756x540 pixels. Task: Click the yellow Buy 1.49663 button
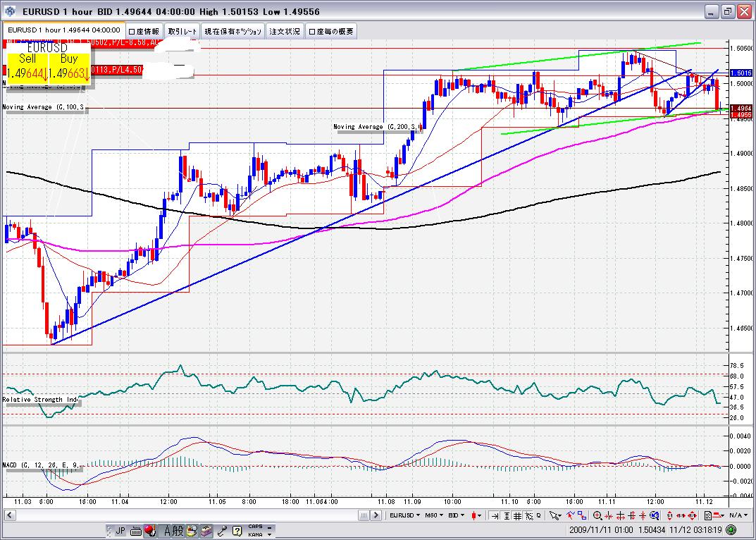click(x=69, y=67)
